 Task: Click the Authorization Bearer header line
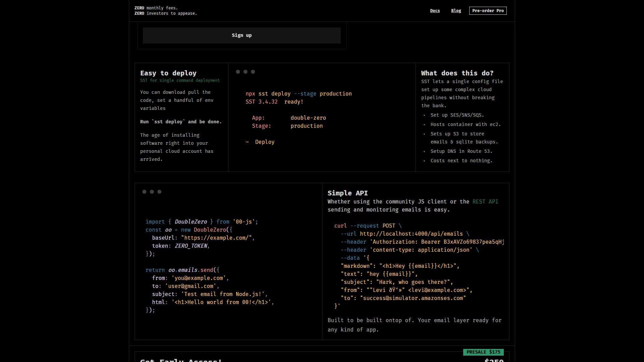[x=422, y=242]
